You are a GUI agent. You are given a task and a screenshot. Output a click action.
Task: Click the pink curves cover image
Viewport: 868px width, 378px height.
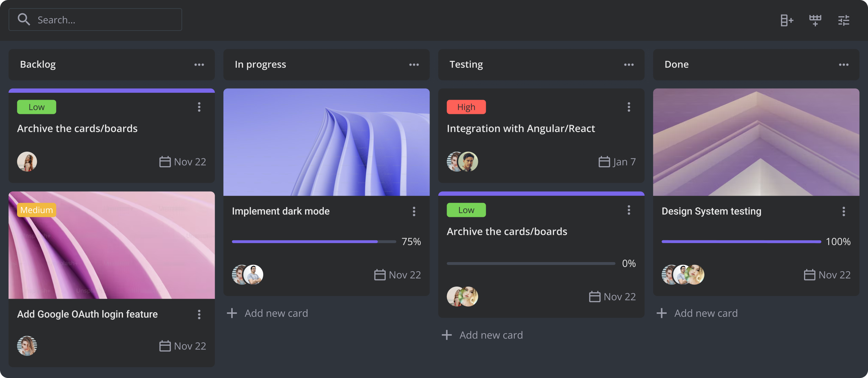112,245
